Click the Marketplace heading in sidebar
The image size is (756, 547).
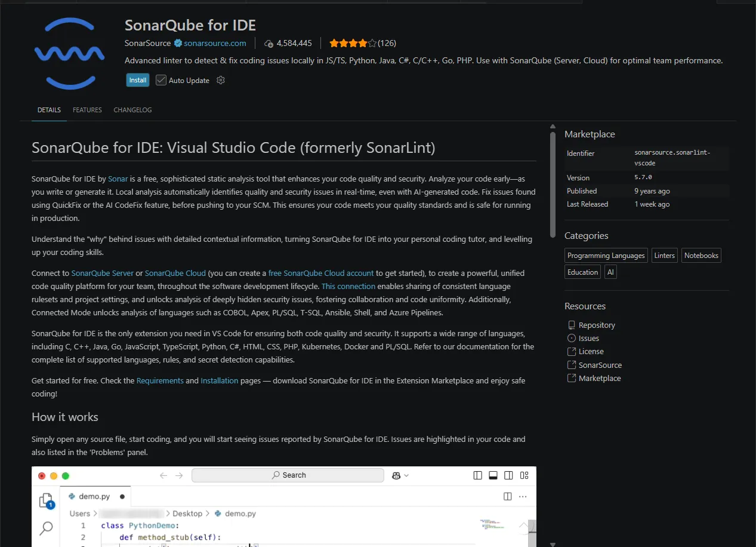[x=590, y=134]
